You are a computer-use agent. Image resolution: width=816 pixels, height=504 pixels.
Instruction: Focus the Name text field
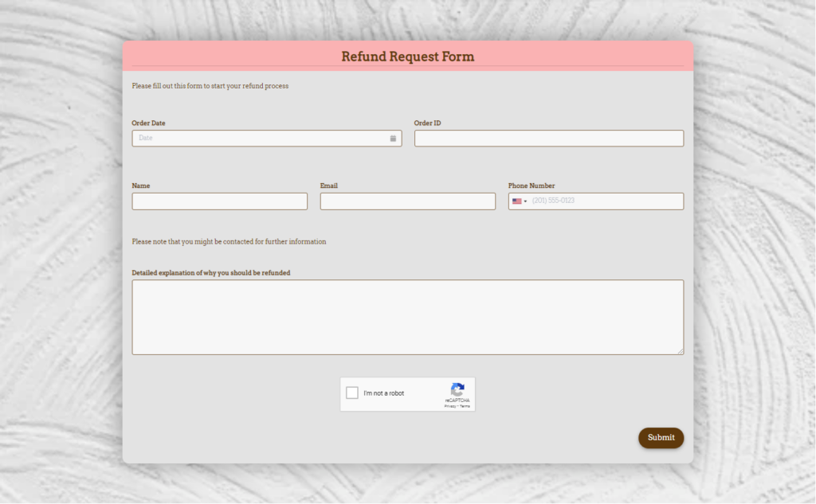click(220, 201)
